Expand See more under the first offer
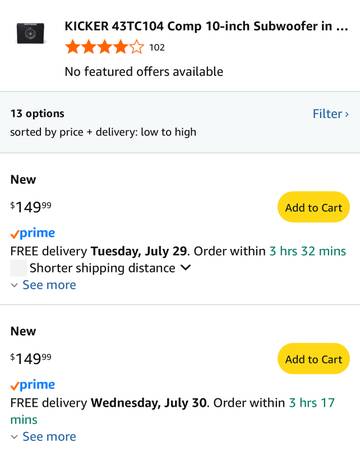Image resolution: width=360 pixels, height=450 pixels. pos(49,285)
